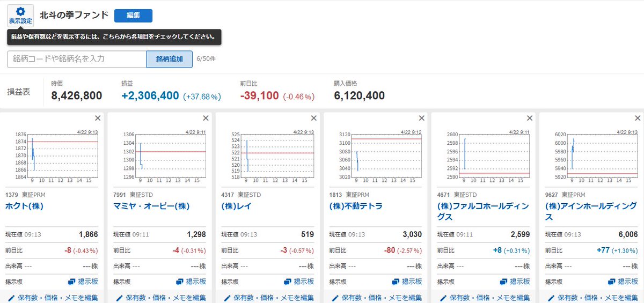Open the (株)アインホールディングス stock link
This screenshot has height=303, width=644.
[591, 211]
